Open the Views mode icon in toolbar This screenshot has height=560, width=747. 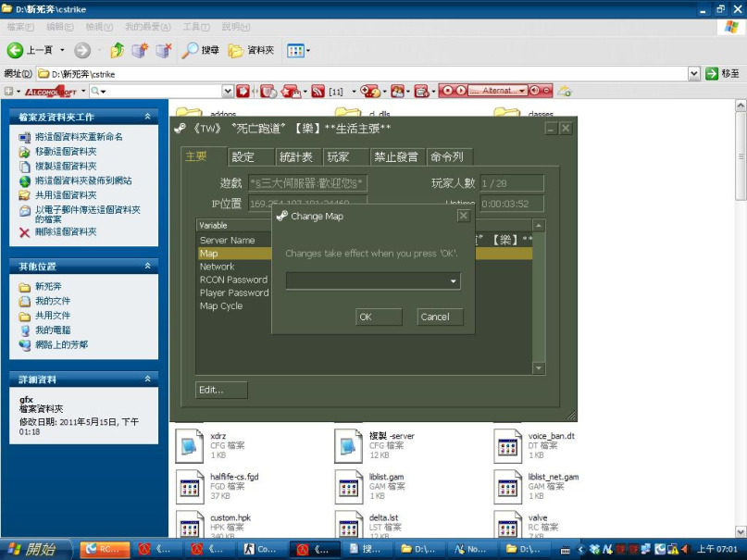click(x=295, y=50)
